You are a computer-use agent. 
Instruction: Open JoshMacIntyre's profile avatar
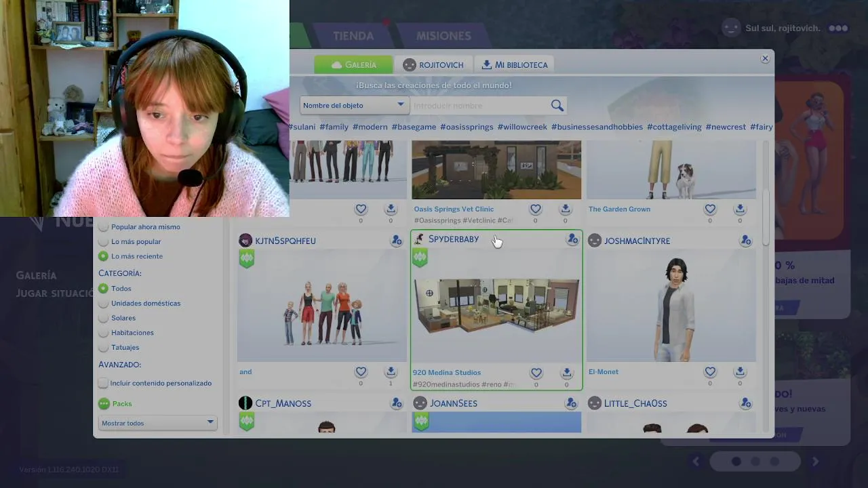[x=595, y=241]
